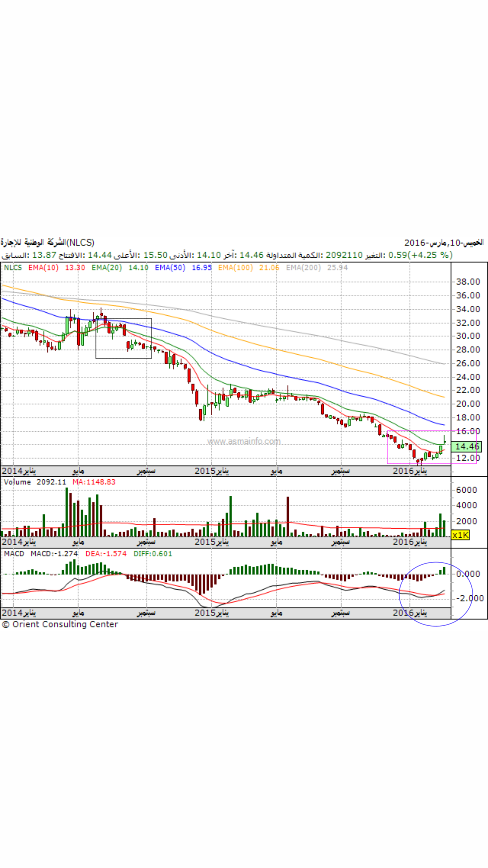This screenshot has width=488, height=868.
Task: Click the 38.00 price axis label
Action: coord(468,282)
